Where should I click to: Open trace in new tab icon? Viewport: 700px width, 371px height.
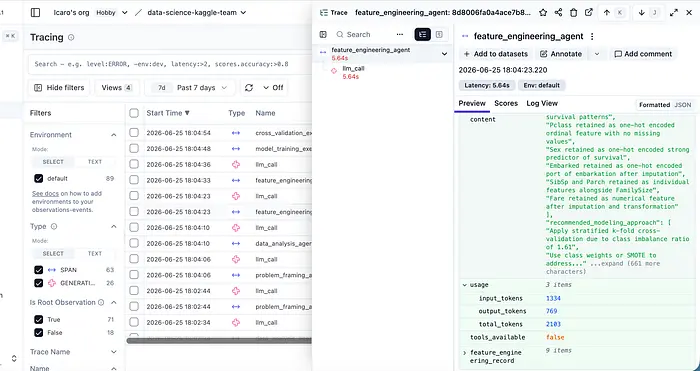[589, 13]
